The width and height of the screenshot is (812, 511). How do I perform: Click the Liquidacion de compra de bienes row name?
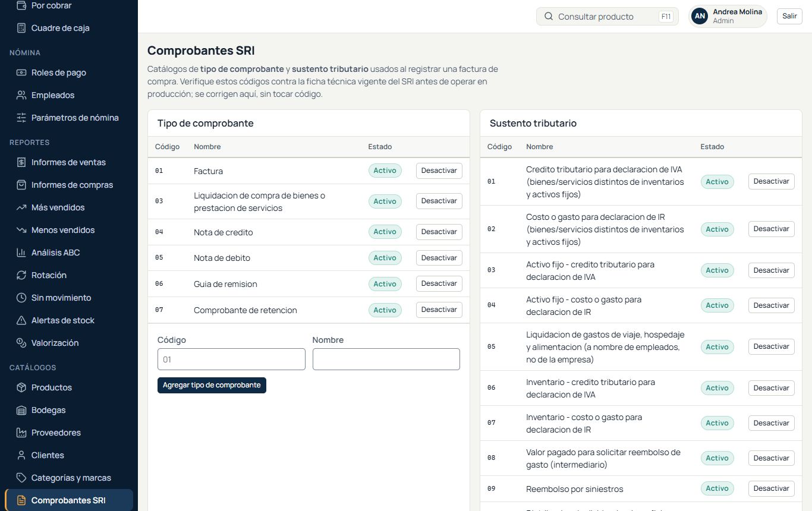click(260, 201)
